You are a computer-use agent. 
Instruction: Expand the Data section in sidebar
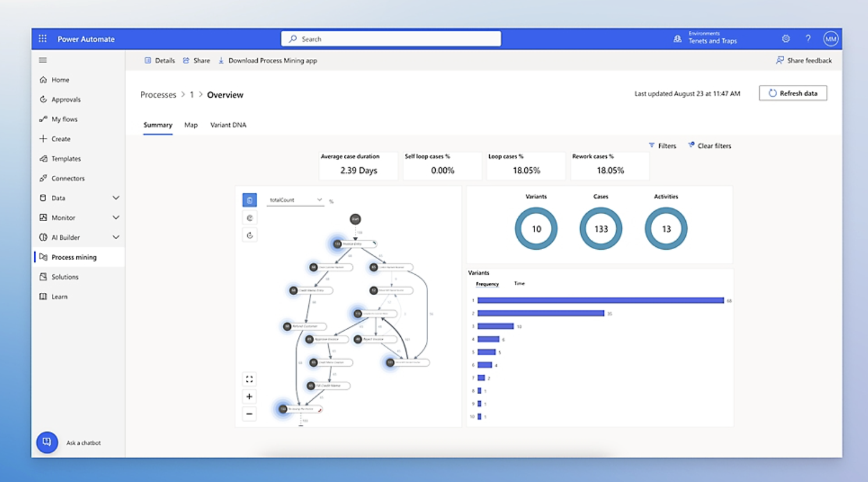(116, 198)
